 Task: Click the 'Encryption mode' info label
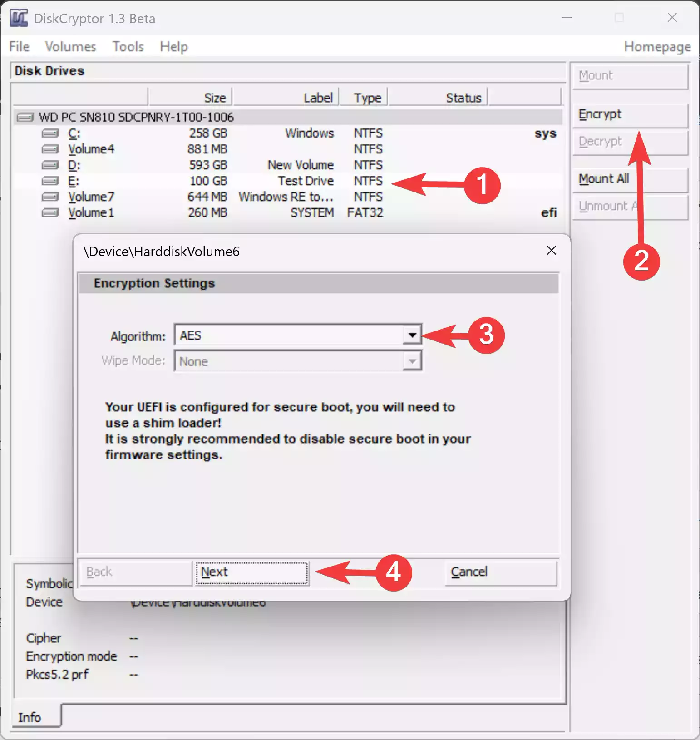point(72,656)
